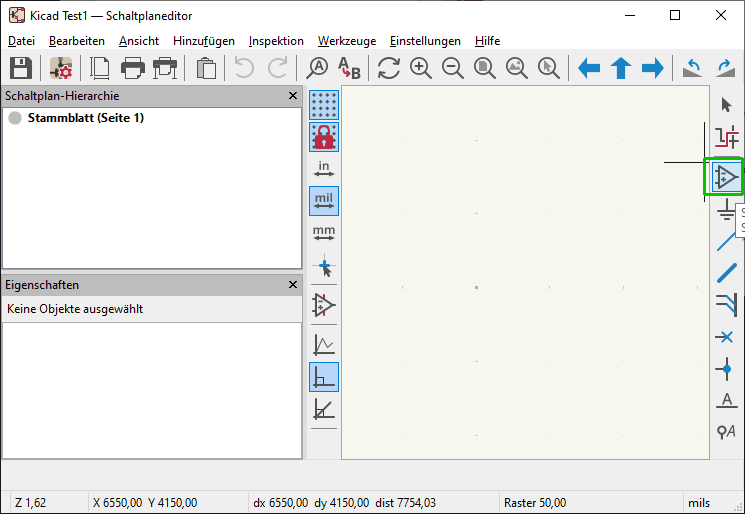Close the Schaltplan-Hierarchie panel
Viewport: 745px width, 514px height.
coord(293,96)
